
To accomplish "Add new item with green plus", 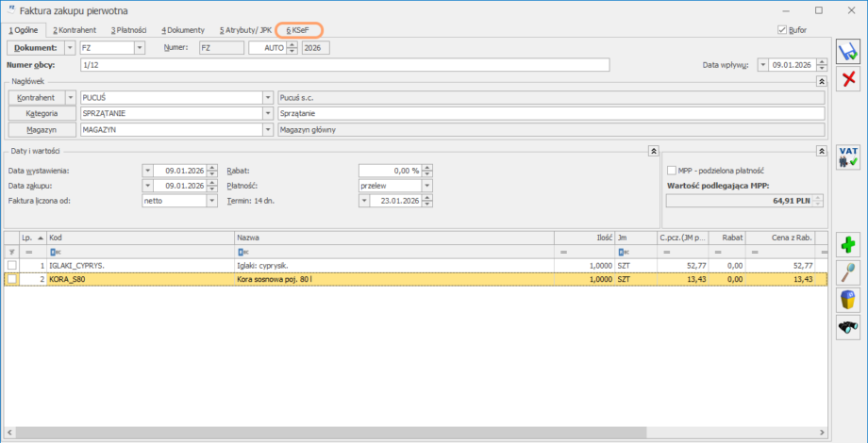I will [x=848, y=245].
